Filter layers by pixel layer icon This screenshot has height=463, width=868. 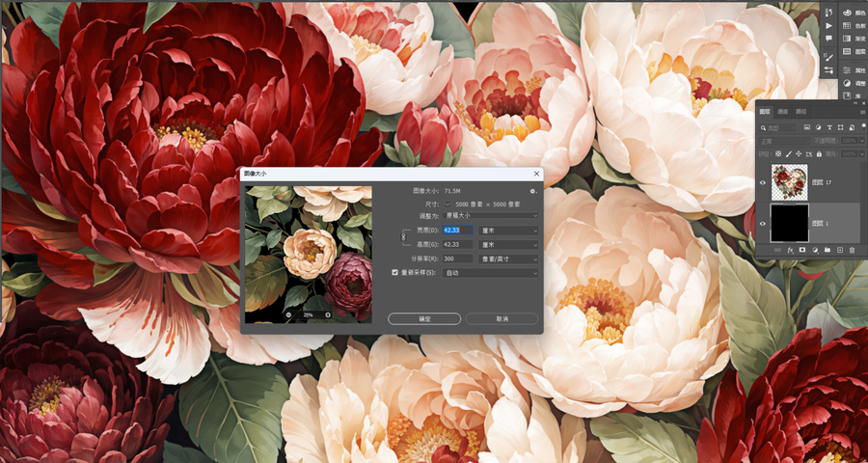click(807, 127)
